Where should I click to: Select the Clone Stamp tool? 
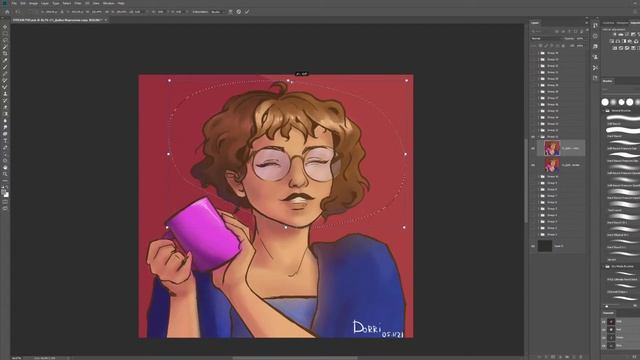pos(5,93)
